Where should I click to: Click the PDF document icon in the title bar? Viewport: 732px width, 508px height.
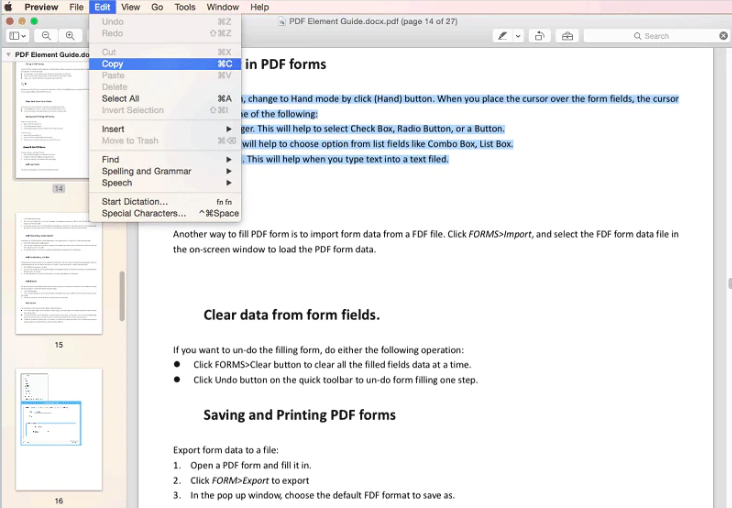point(282,21)
